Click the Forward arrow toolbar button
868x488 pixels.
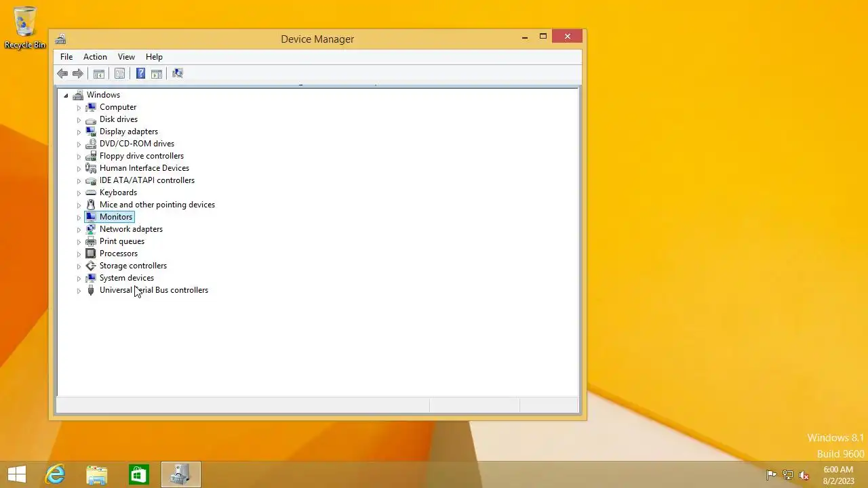point(78,73)
